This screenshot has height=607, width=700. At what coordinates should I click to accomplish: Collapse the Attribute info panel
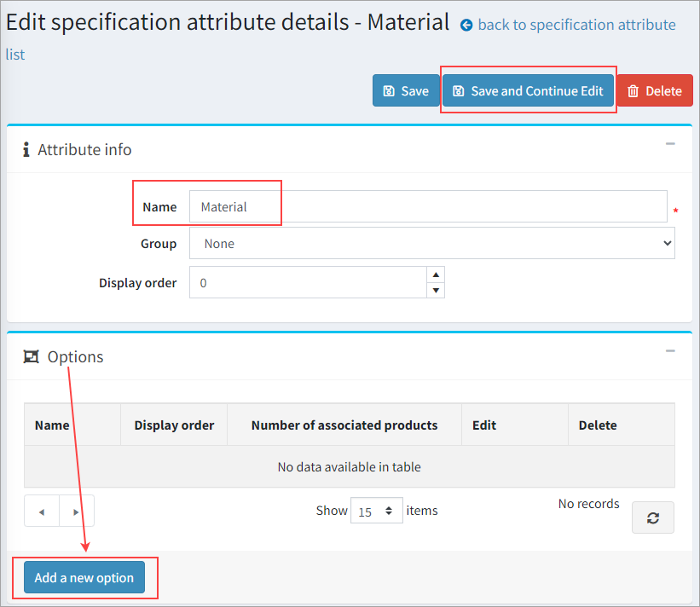coord(670,144)
